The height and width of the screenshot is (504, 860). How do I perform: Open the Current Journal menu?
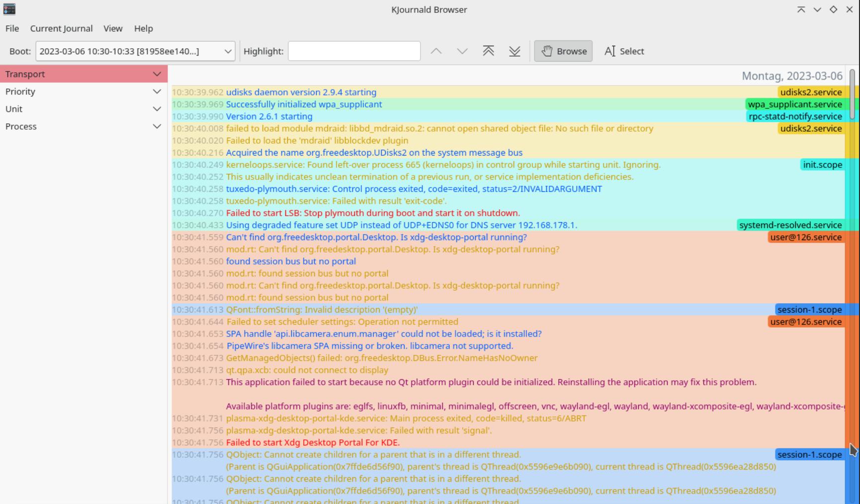(61, 28)
